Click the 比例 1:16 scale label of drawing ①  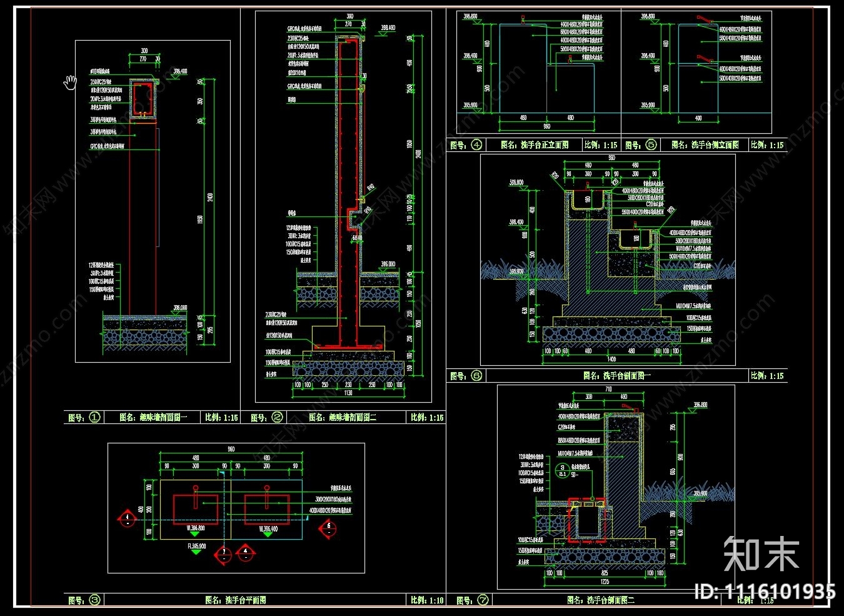click(221, 417)
